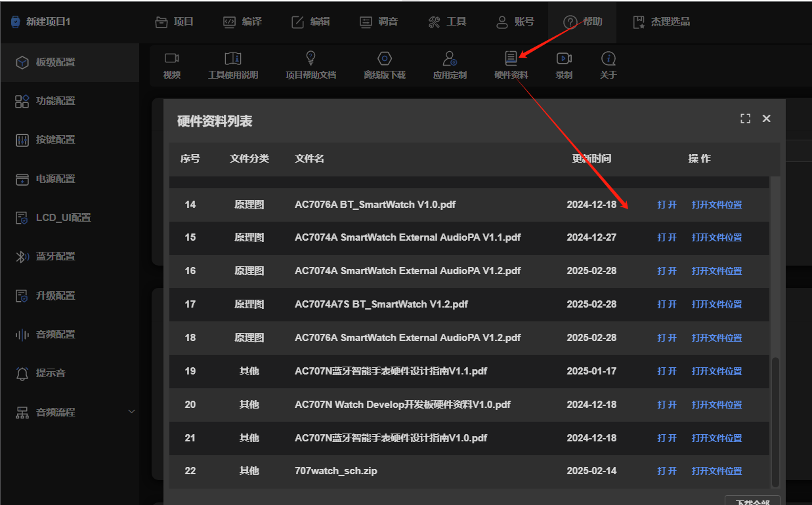Open the 编译 compile menu
The image size is (812, 505).
243,22
